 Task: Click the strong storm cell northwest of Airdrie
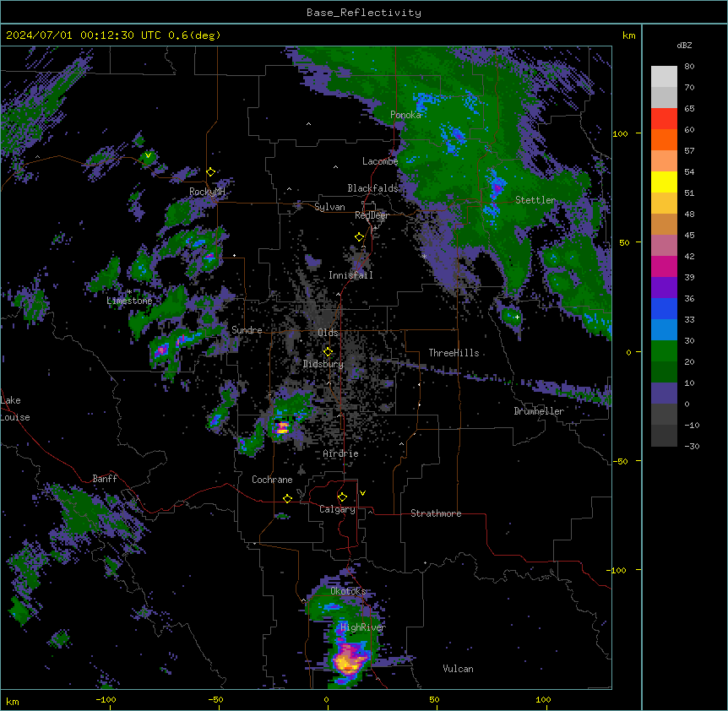coord(282,427)
